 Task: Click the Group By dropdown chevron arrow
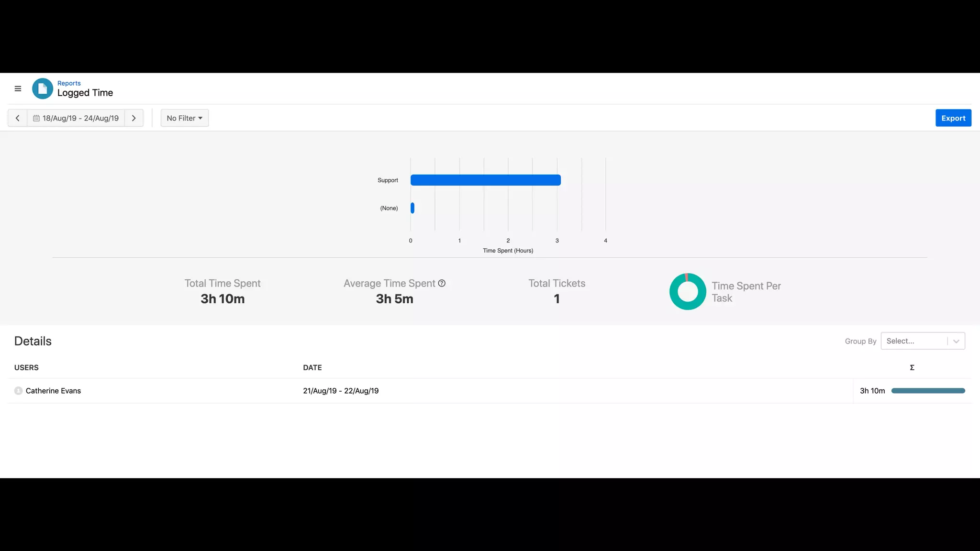956,341
